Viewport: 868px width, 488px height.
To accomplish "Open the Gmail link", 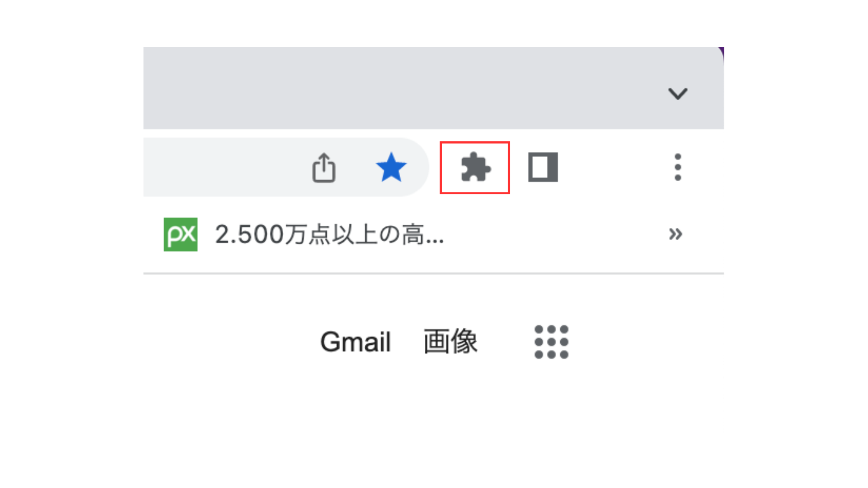I will [355, 342].
